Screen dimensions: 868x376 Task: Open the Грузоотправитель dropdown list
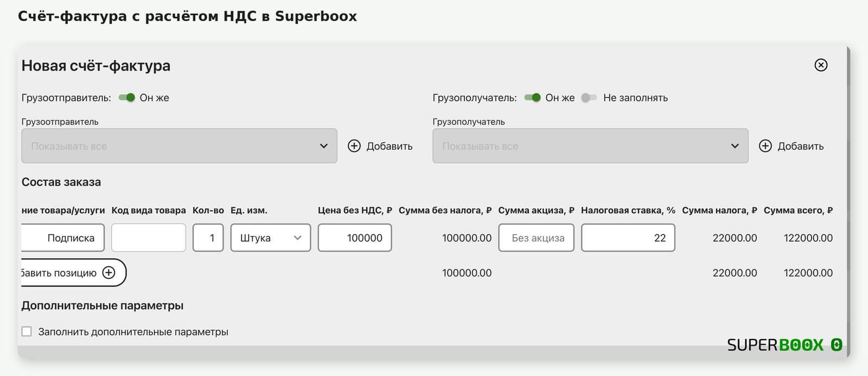point(179,146)
